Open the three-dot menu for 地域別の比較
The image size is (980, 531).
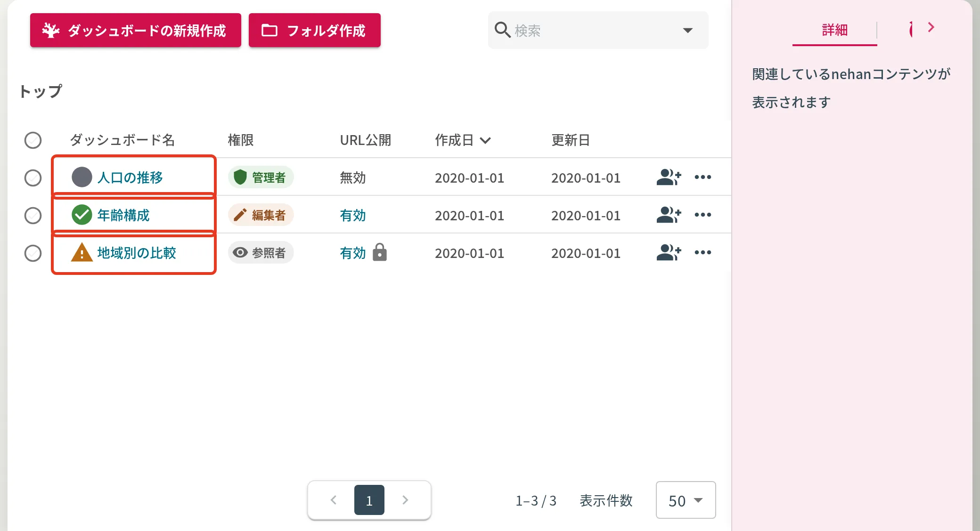pos(702,253)
